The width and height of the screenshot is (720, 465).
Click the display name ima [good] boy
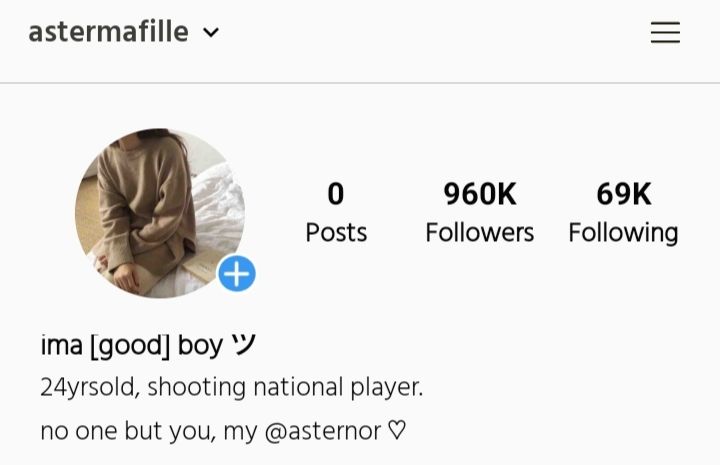coord(132,345)
